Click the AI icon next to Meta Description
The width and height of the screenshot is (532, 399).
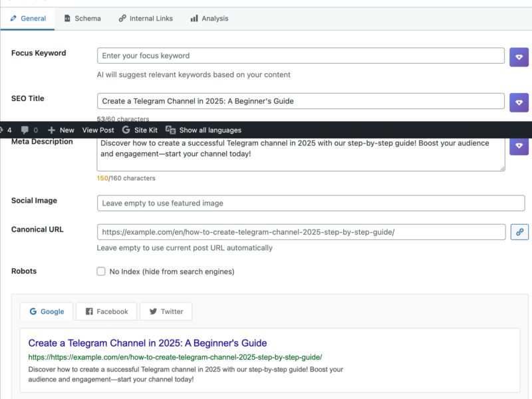tap(519, 146)
